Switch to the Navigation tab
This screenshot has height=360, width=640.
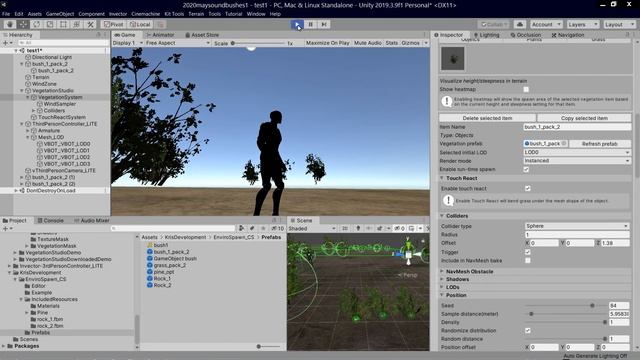pyautogui.click(x=568, y=35)
